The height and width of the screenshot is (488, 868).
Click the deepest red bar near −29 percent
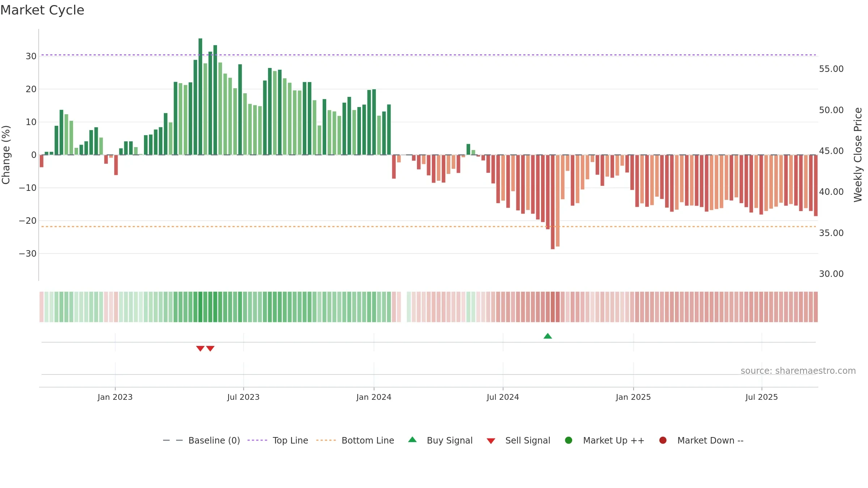click(553, 202)
